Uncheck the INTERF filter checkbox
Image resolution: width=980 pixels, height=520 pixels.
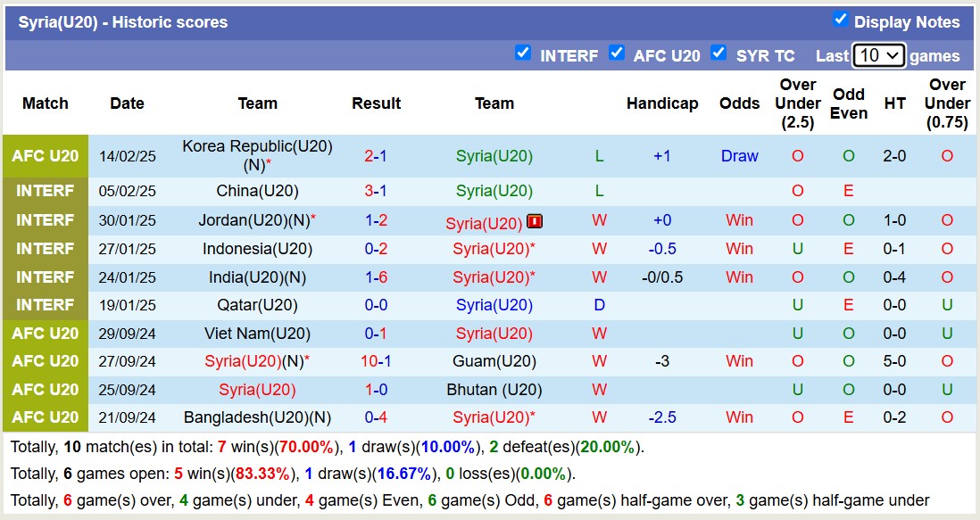coord(523,54)
